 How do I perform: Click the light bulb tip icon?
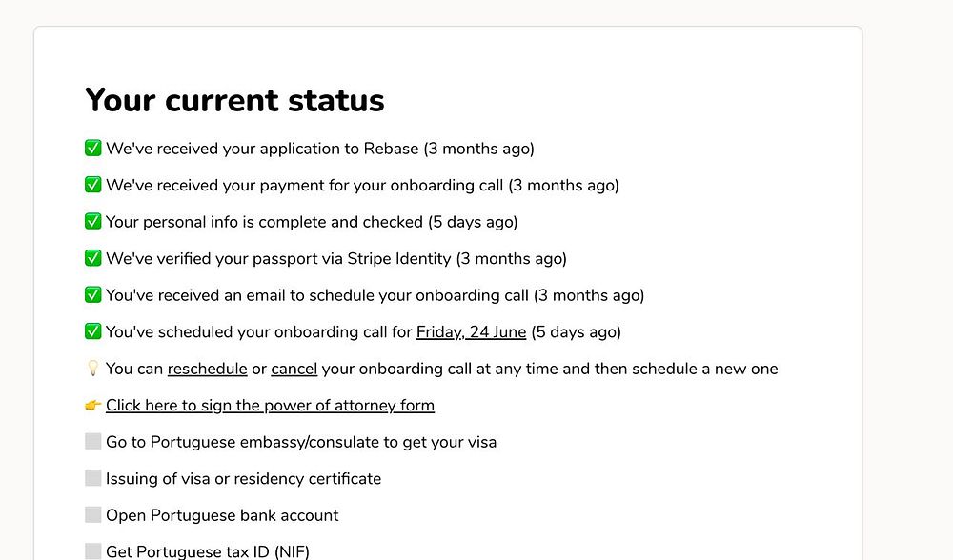(93, 369)
